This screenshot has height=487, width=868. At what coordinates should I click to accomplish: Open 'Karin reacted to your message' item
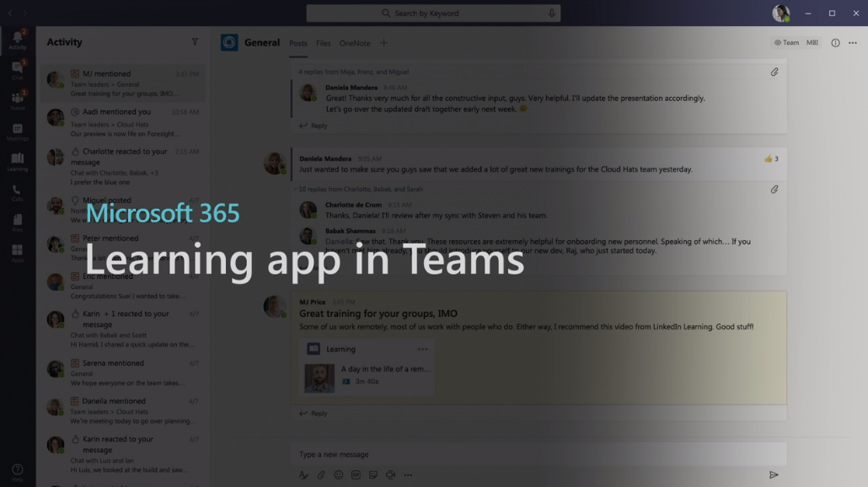coord(122,454)
